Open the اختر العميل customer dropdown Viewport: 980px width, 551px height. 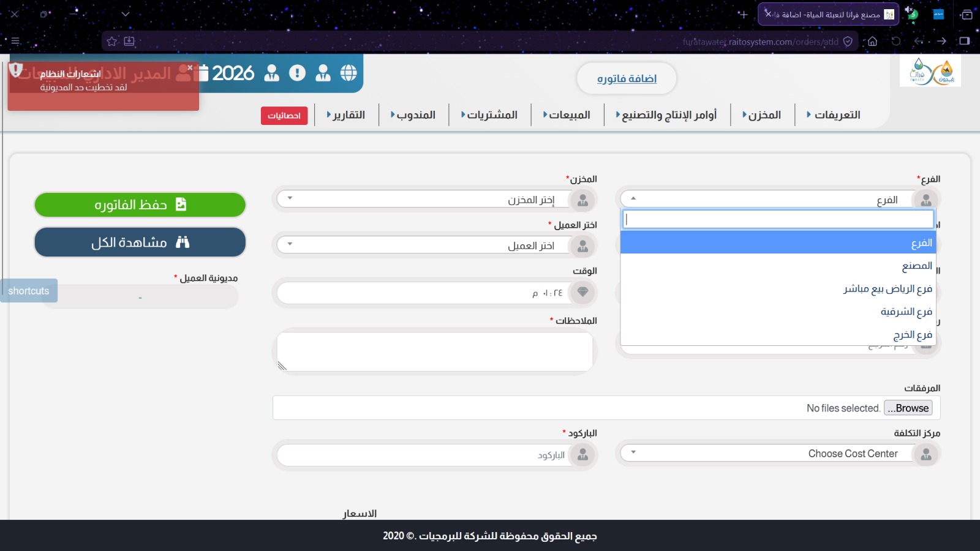[434, 245]
